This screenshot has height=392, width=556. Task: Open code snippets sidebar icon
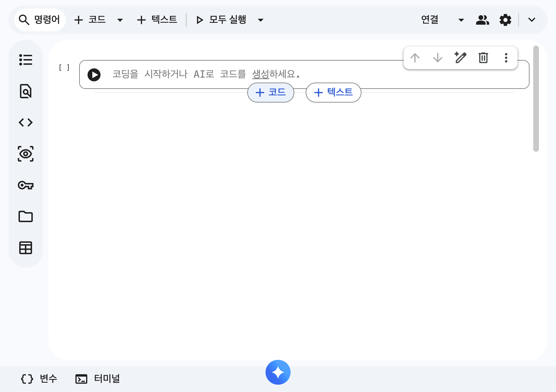26,122
